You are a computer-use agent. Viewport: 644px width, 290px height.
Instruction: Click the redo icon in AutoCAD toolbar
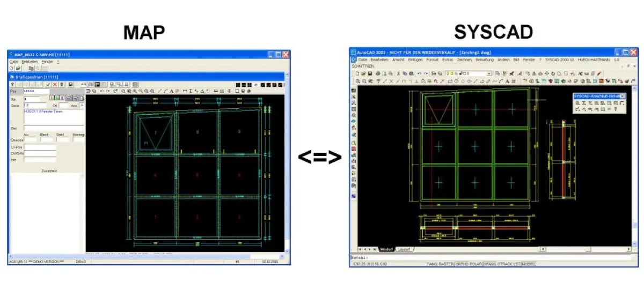coord(426,73)
